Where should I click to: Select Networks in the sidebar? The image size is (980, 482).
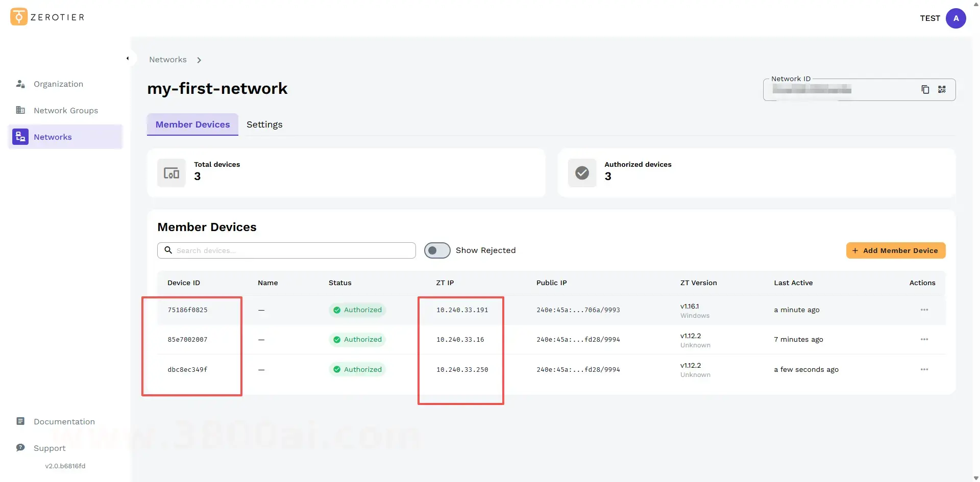(53, 137)
